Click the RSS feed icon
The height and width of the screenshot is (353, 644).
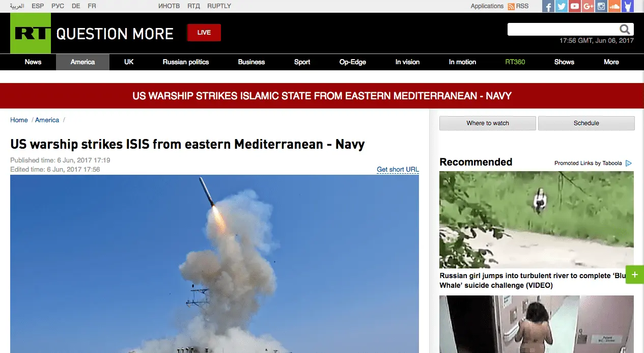[511, 6]
